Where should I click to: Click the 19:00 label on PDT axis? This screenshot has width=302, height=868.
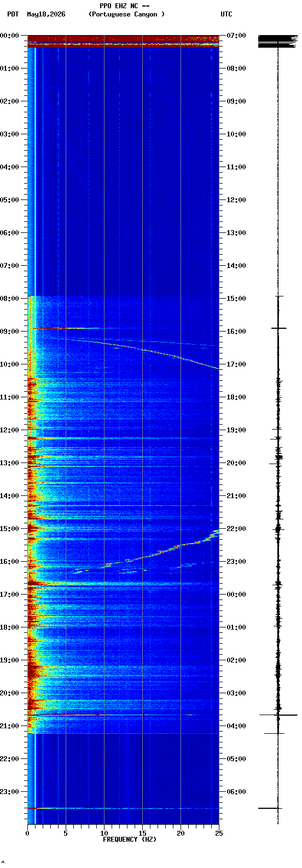[x=9, y=660]
